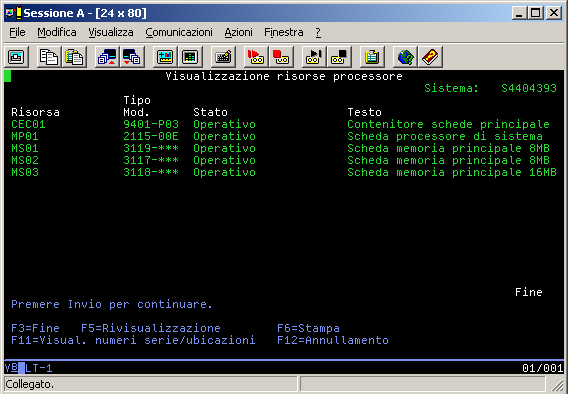568x394 pixels.
Task: Click the 3118-*** type model value
Action: pyautogui.click(x=151, y=172)
